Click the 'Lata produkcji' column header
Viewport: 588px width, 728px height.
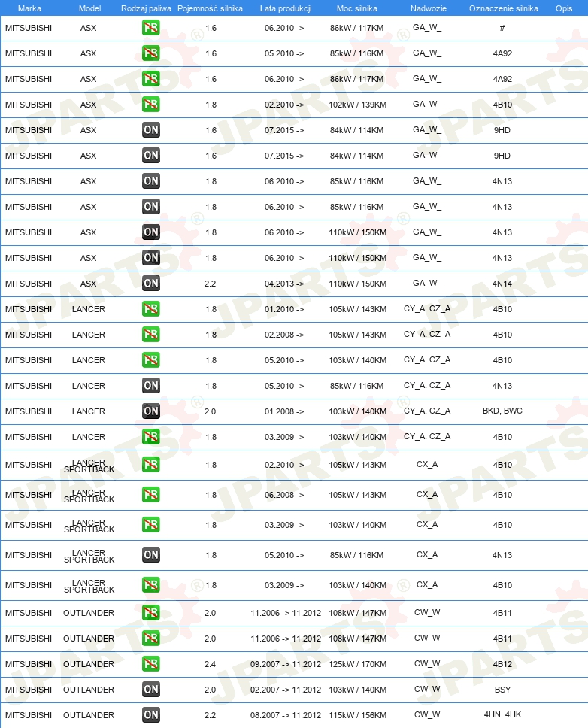pyautogui.click(x=286, y=8)
